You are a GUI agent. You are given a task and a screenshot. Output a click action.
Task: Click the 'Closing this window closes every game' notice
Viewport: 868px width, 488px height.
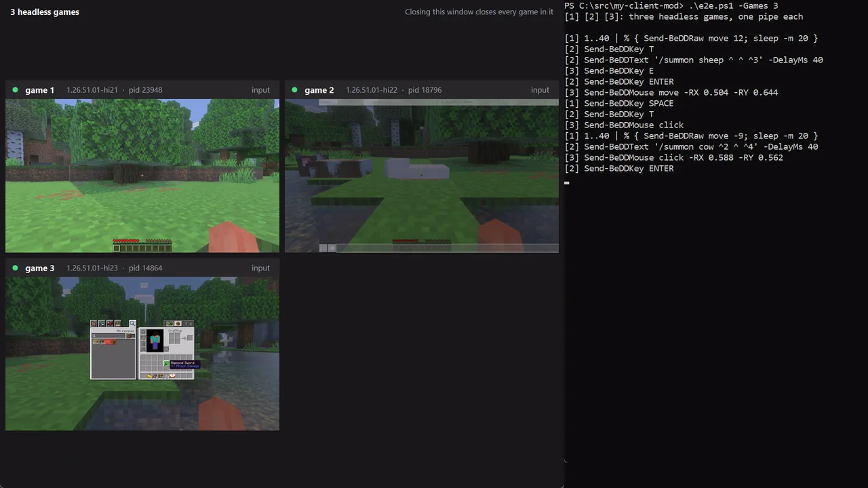pyautogui.click(x=479, y=12)
